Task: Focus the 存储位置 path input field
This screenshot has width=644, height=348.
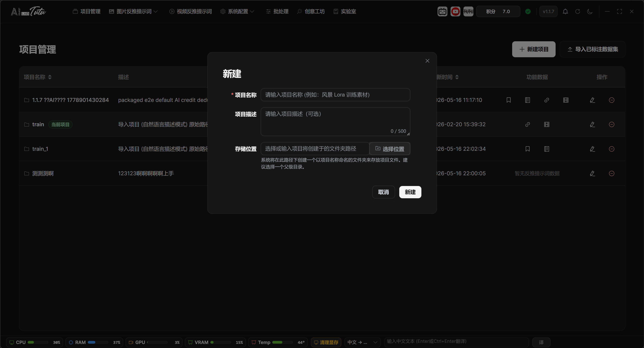Action: pyautogui.click(x=315, y=149)
